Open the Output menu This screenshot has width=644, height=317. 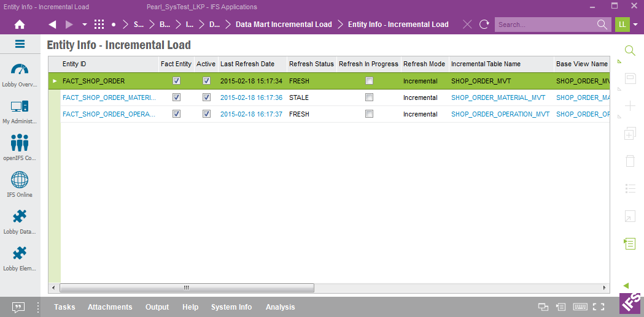157,307
